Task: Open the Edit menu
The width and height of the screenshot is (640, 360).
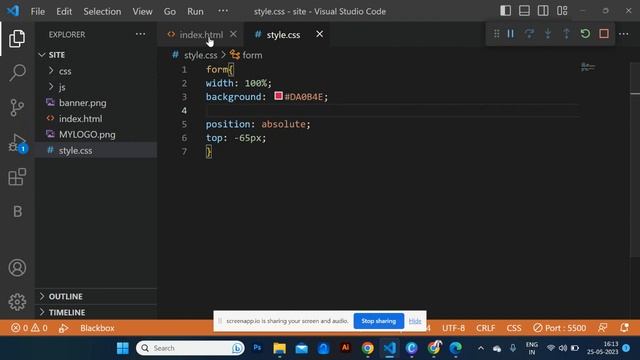Action: [64, 11]
